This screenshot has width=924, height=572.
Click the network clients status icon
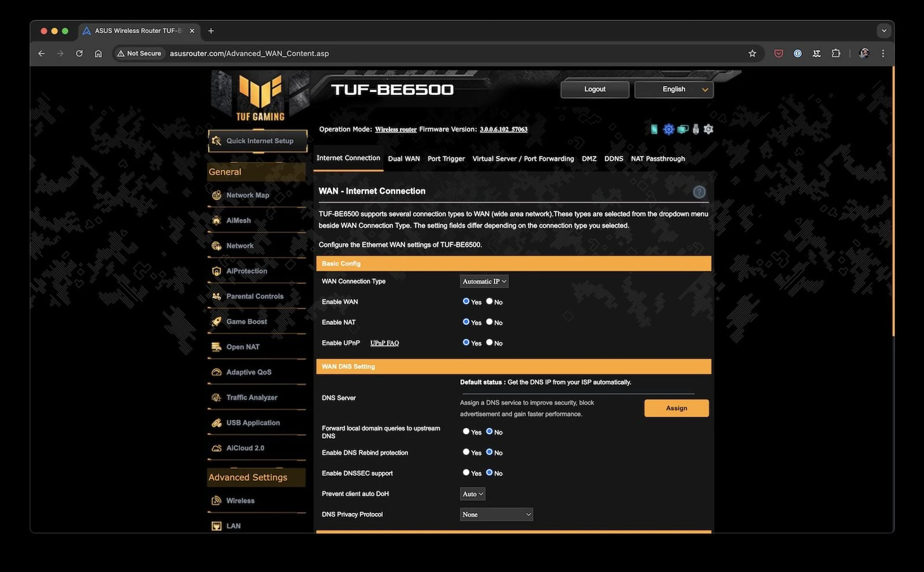tap(682, 129)
